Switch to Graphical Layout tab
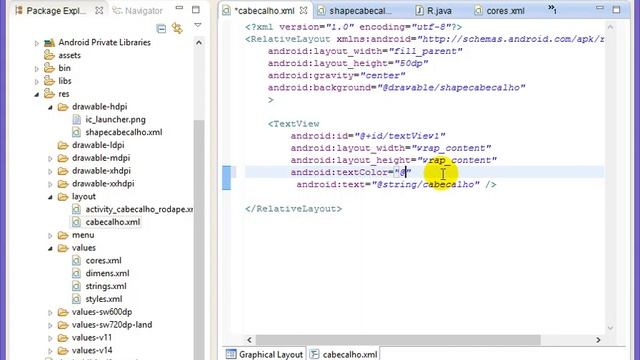640x360 pixels. [x=264, y=354]
